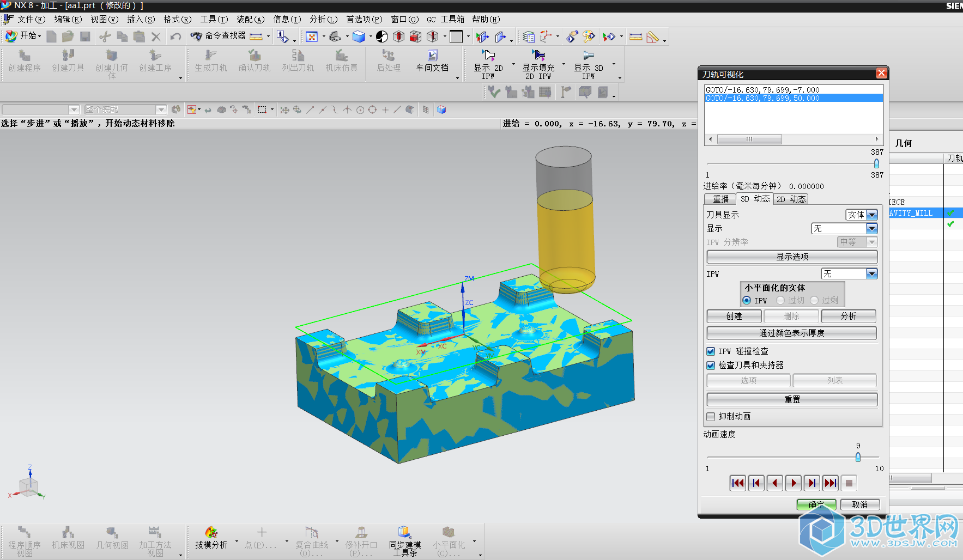Click the 显示 2D IPW icon

(488, 56)
